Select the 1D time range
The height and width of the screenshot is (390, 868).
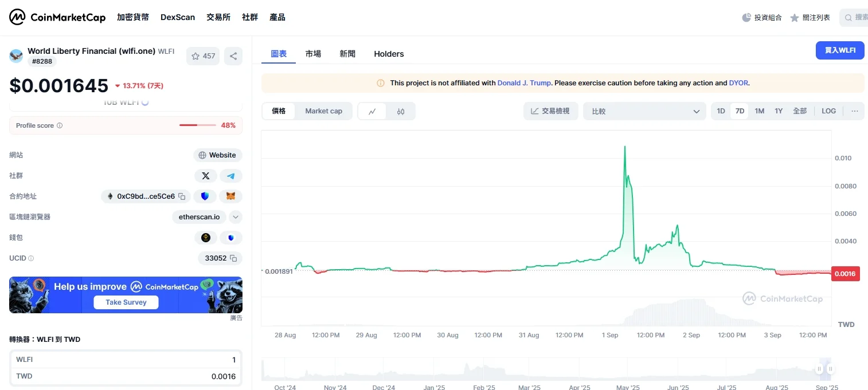pos(721,111)
